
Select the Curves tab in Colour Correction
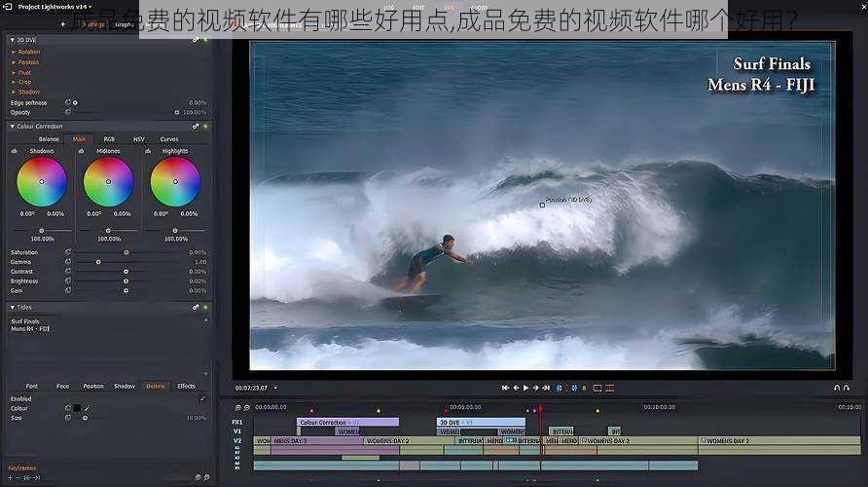[x=169, y=139]
